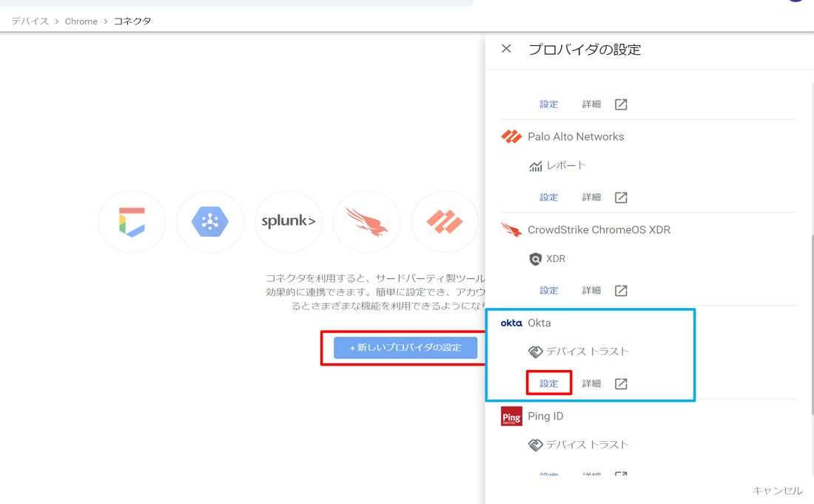The height and width of the screenshot is (504, 814).
Task: Click the red CrowdStrike falcon icon circle
Action: coord(367,221)
